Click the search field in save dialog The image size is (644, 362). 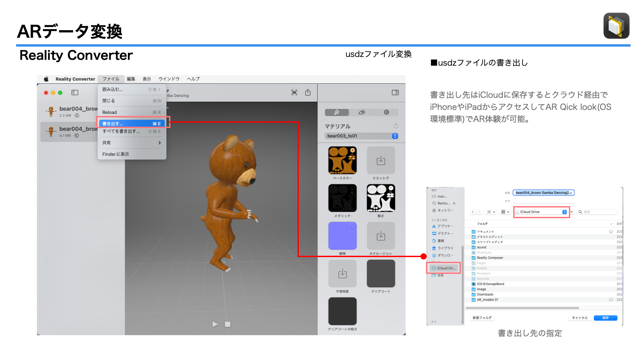point(597,212)
